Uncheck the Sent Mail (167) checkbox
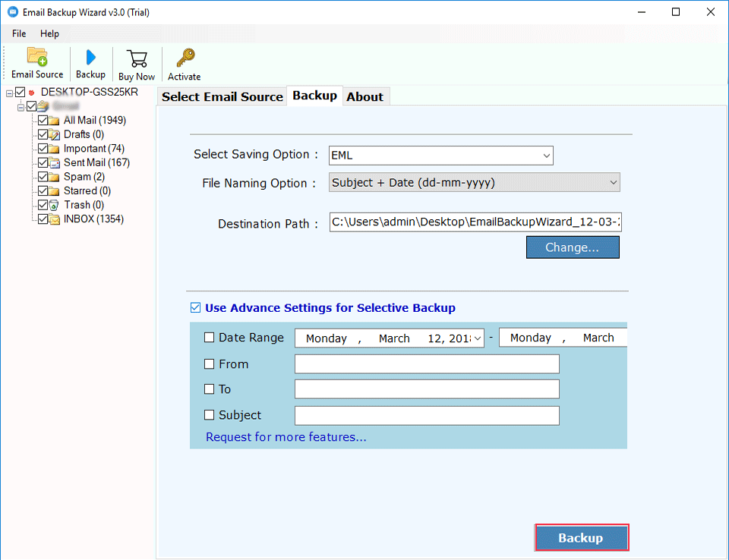Screen dimensions: 729x560 point(43,162)
